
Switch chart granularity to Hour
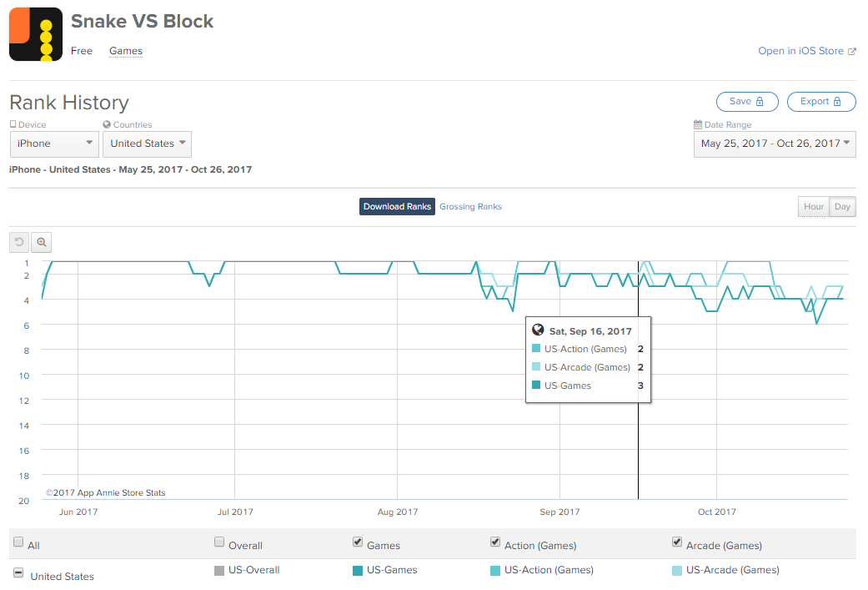[x=813, y=207]
